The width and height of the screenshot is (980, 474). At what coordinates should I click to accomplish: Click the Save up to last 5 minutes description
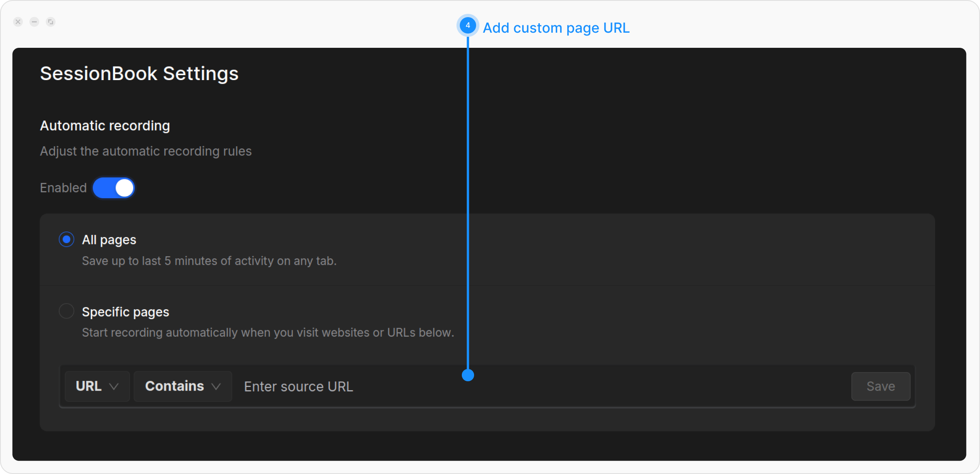[x=209, y=261]
